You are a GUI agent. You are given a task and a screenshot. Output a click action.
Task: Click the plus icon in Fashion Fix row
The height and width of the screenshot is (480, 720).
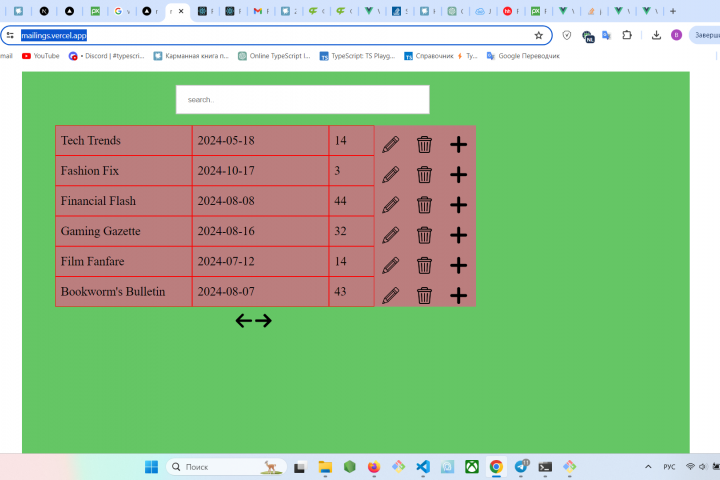point(458,175)
